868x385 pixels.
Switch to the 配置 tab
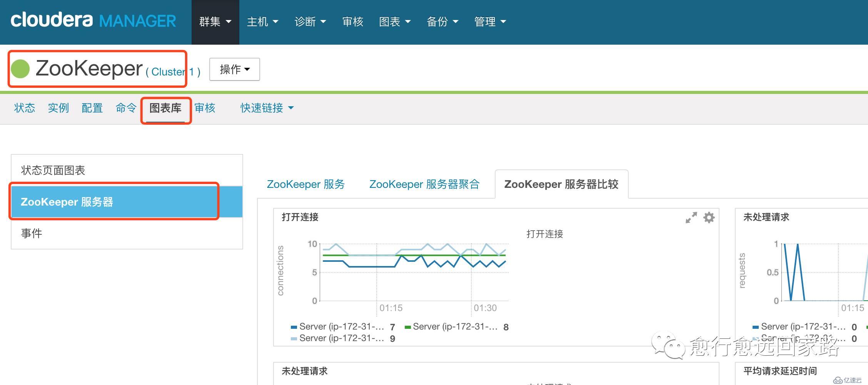tap(92, 108)
